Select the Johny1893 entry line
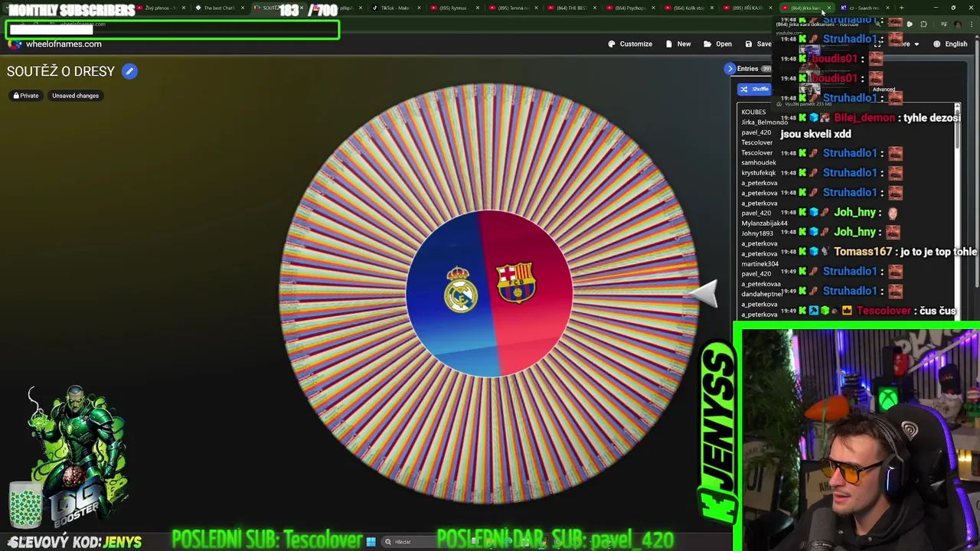Viewport: 980px width, 551px height. [757, 233]
